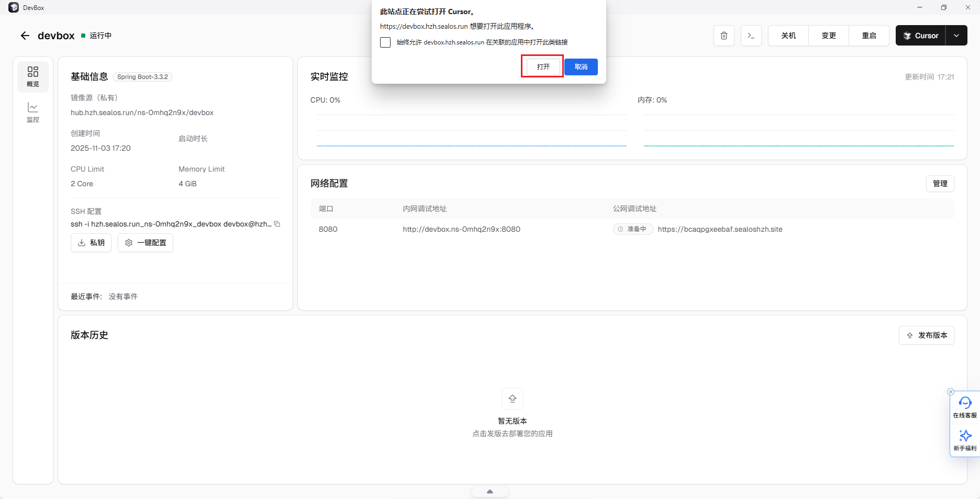Click the 关机 shutdown button
Viewport: 980px width, 499px height.
[x=788, y=36]
